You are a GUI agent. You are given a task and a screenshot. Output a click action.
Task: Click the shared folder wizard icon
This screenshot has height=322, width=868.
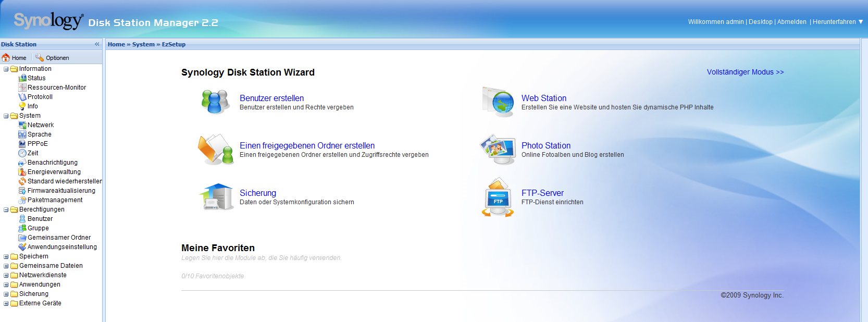point(216,150)
